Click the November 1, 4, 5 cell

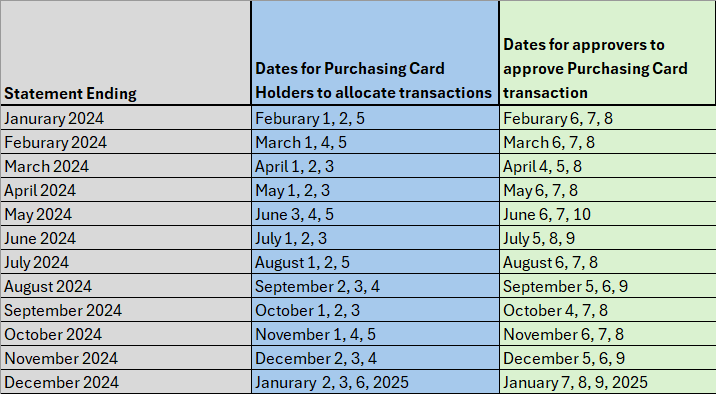tap(375, 334)
